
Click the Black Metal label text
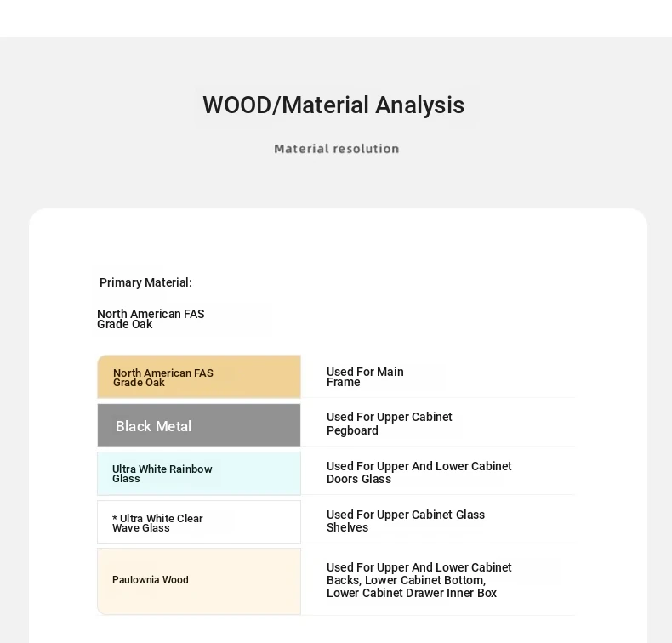point(153,426)
